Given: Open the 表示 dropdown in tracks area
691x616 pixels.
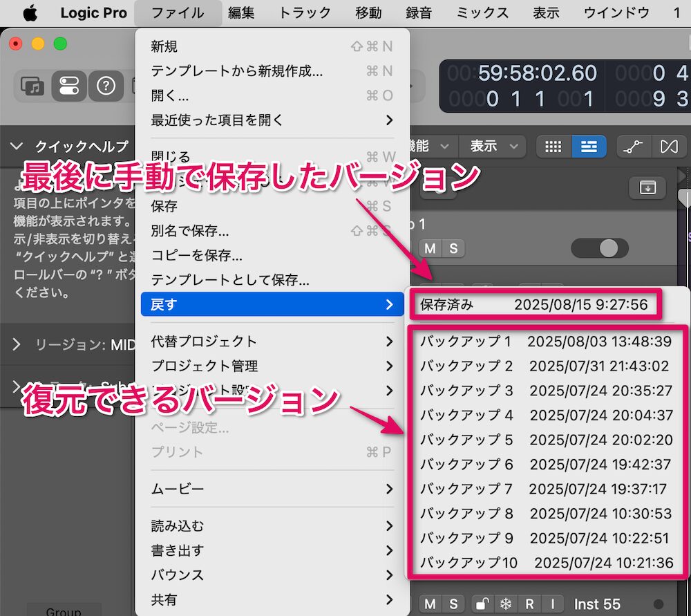Looking at the screenshot, I should 493,146.
